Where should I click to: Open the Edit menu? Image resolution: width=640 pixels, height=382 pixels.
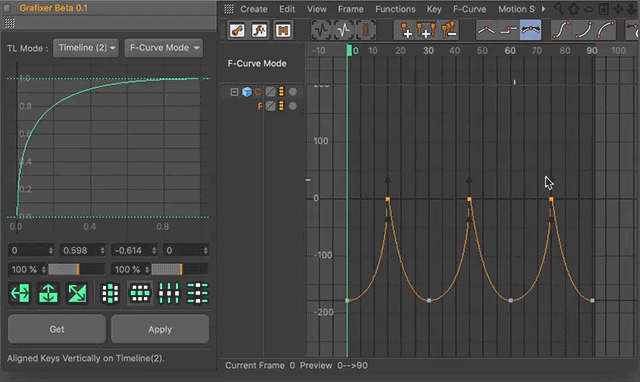pyautogui.click(x=287, y=9)
